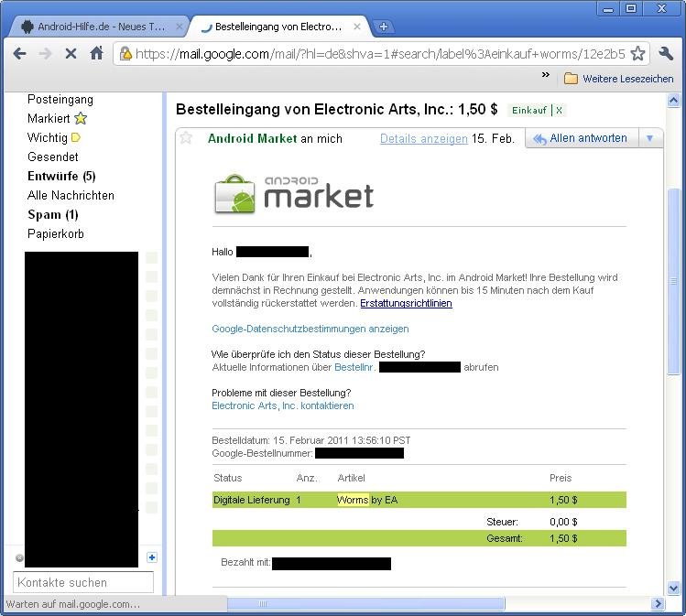This screenshot has height=616, width=686.
Task: Click the horizontal scrollbar right arrow
Action: click(x=657, y=604)
